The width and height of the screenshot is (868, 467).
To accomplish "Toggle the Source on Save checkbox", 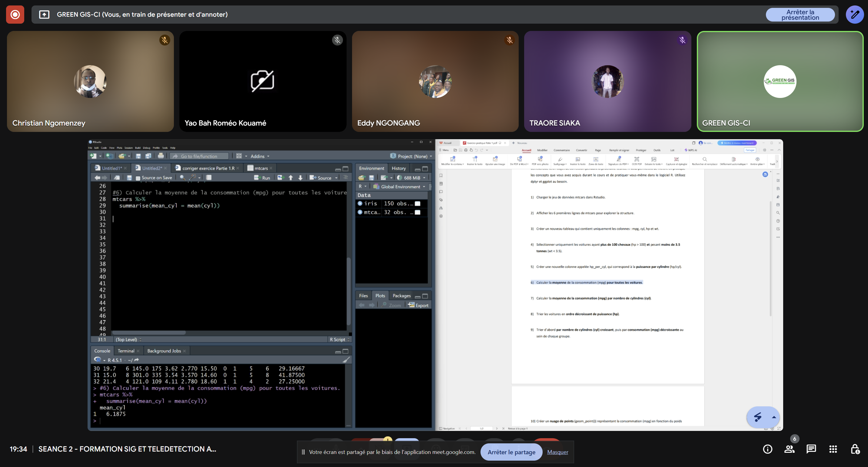I will pos(138,178).
